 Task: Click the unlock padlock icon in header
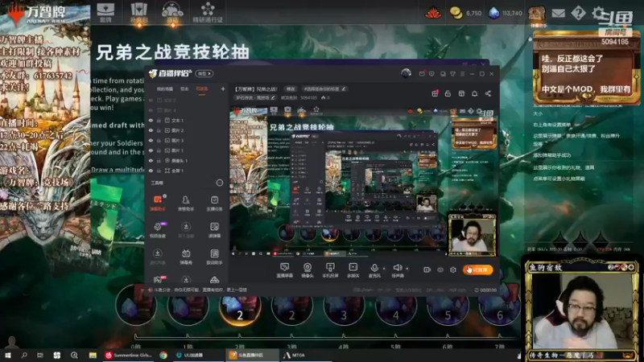click(448, 93)
